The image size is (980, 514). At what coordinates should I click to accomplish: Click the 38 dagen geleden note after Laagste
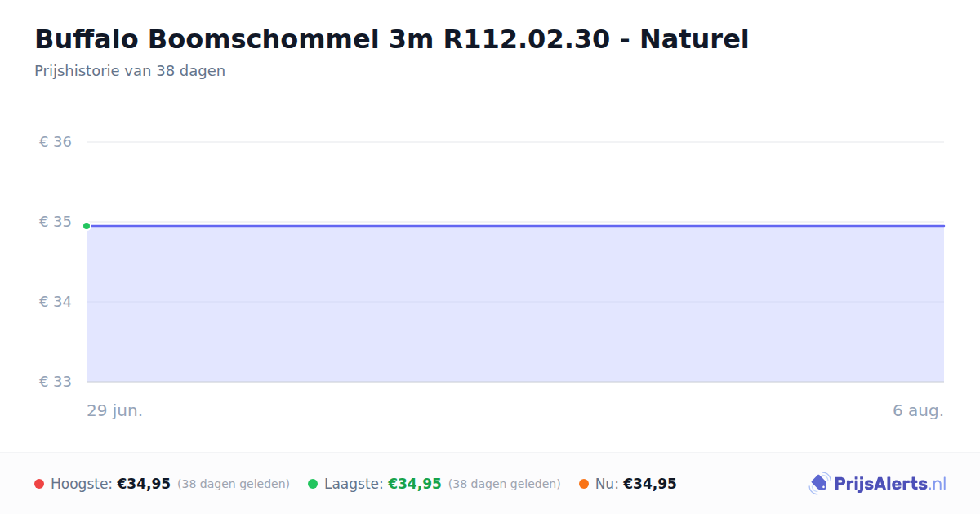pos(505,484)
